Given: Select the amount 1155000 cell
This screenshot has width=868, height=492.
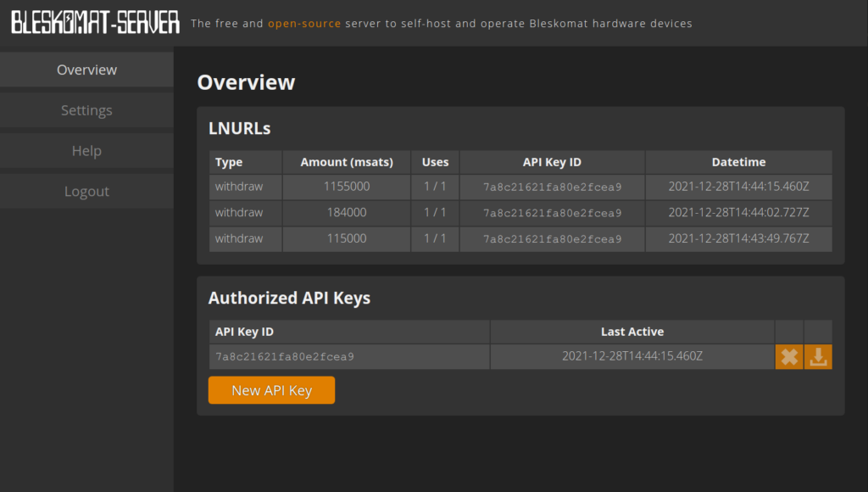Looking at the screenshot, I should coord(347,187).
